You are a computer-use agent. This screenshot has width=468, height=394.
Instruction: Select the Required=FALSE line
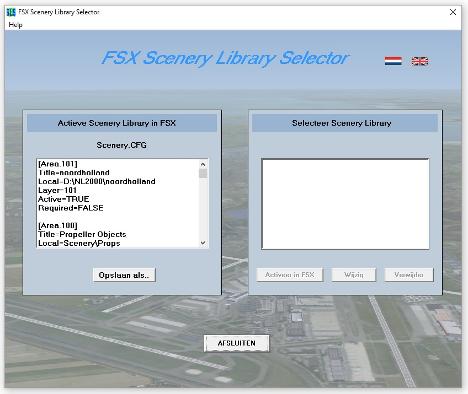(71, 208)
